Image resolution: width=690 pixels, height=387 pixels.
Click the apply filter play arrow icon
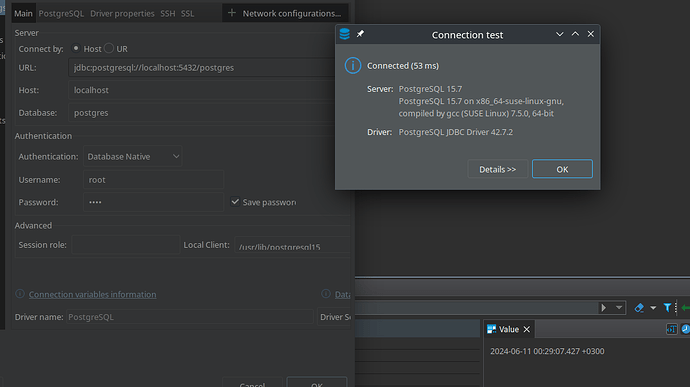604,308
